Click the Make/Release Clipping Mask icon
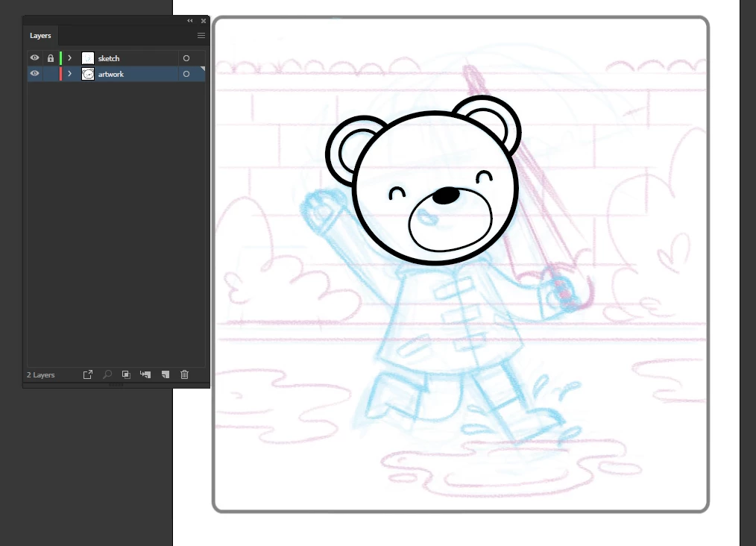Screen dimensions: 756x546 click(126, 374)
